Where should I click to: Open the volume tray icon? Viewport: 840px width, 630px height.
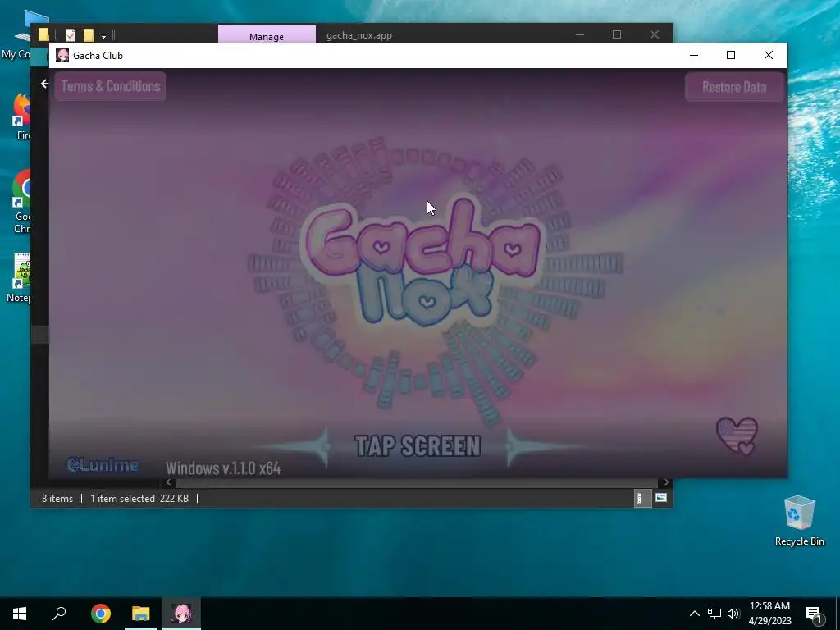click(733, 614)
